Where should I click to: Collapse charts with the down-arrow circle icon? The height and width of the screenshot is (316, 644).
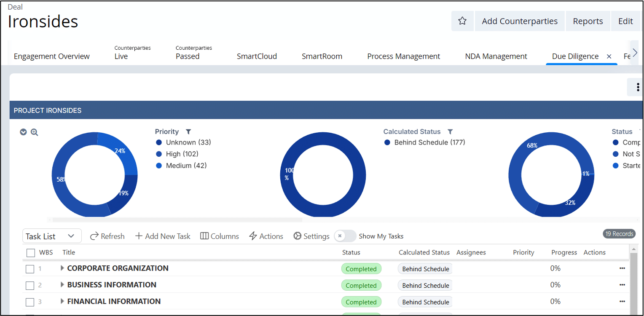tap(24, 132)
